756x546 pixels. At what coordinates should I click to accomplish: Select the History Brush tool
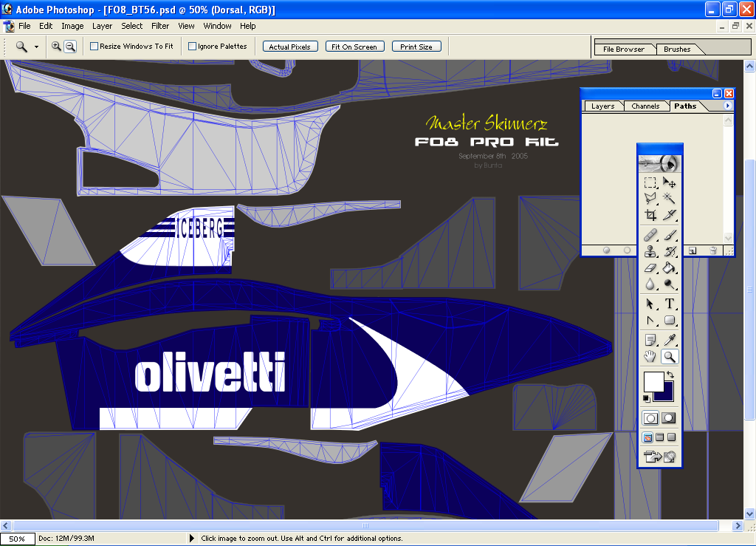(669, 251)
